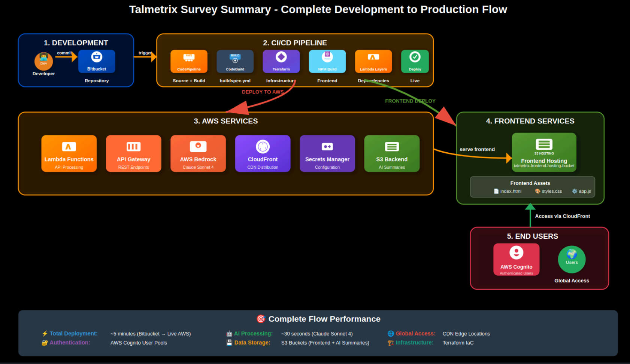The image size is (630, 364).
Task: Open the Secrets Manager configuration card
Action: (327, 154)
